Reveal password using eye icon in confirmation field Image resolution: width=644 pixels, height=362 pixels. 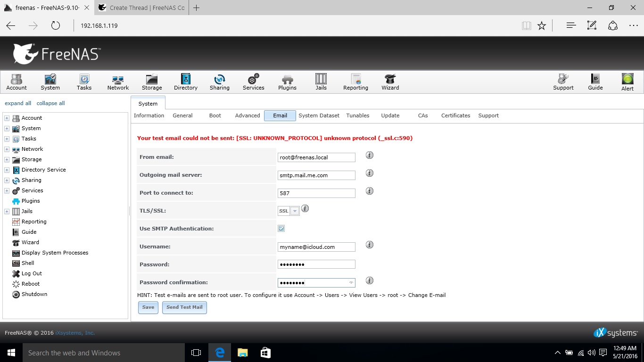pos(351,283)
